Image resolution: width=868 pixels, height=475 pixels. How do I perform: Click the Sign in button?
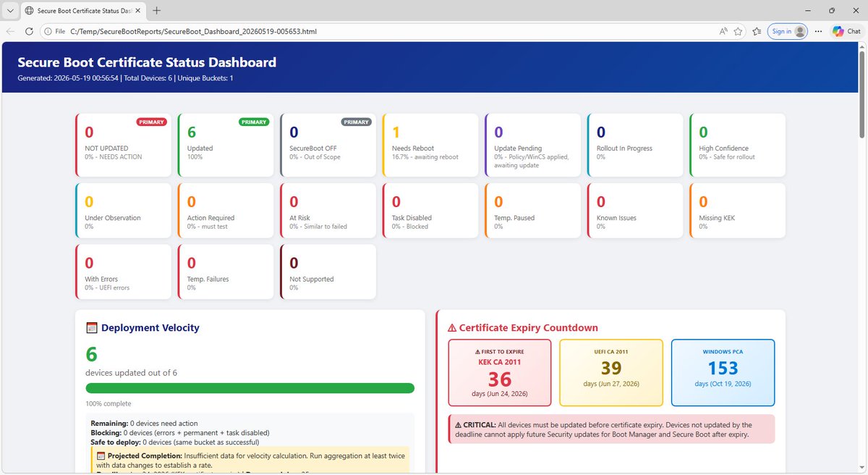[x=788, y=31]
